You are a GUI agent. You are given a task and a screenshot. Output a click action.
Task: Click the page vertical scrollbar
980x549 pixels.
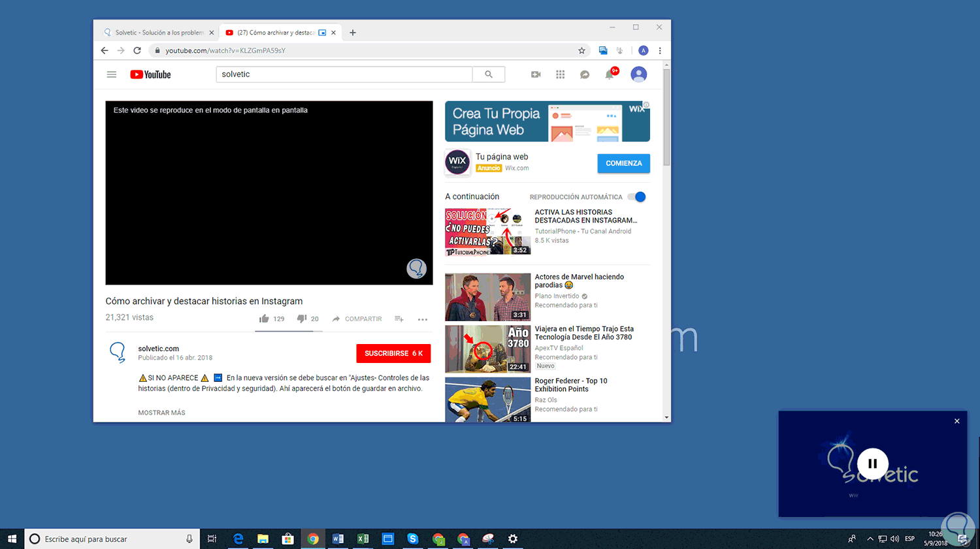(666, 118)
